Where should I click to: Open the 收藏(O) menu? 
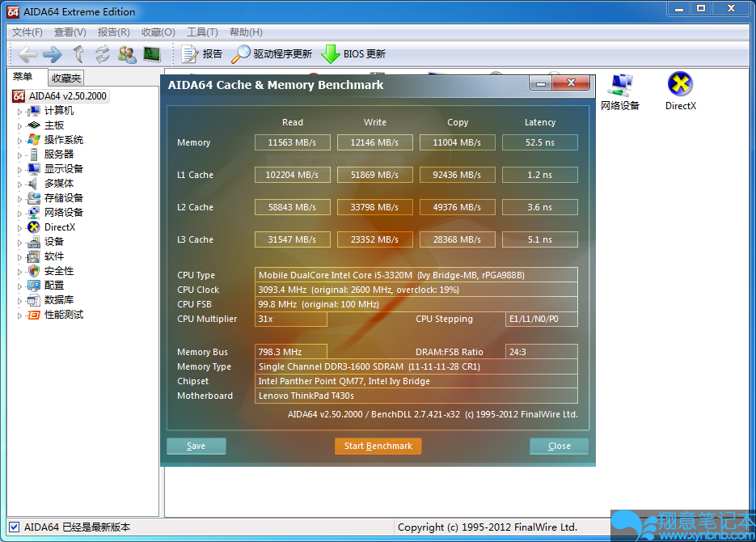pyautogui.click(x=158, y=32)
